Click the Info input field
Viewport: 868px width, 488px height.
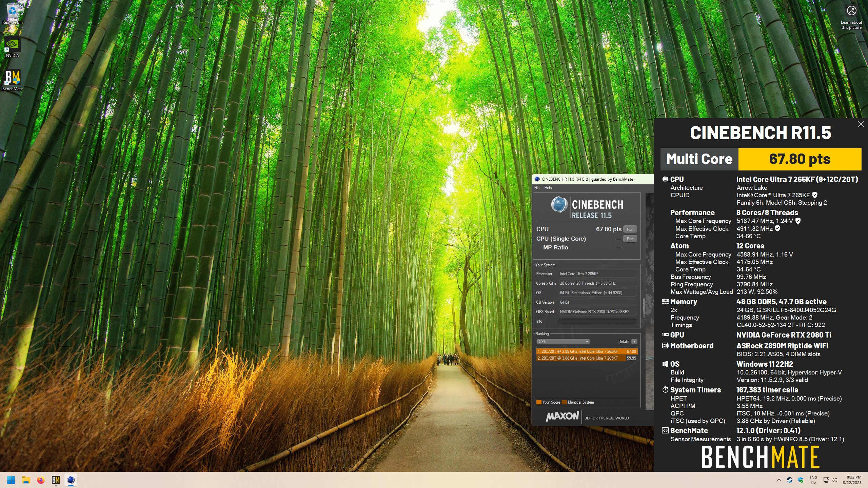tap(597, 321)
